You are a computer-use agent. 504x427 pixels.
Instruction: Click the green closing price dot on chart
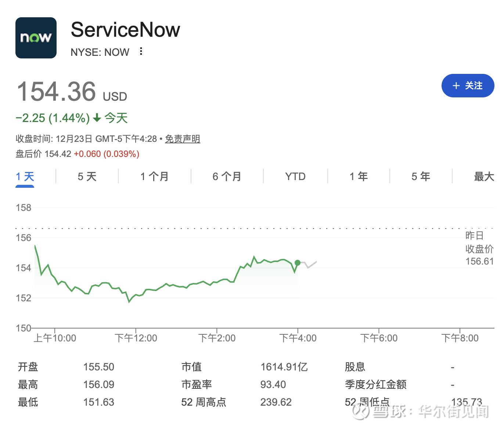pos(298,263)
